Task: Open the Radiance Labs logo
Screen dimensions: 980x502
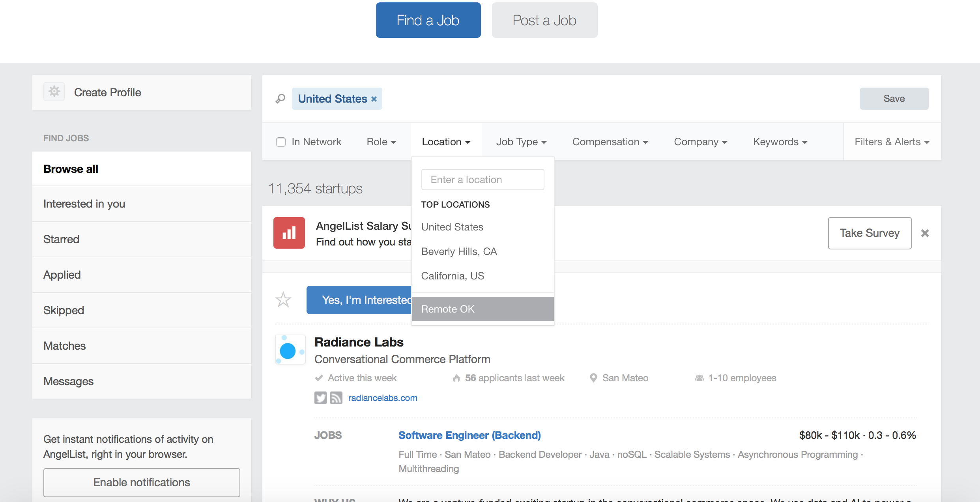Action: (290, 350)
